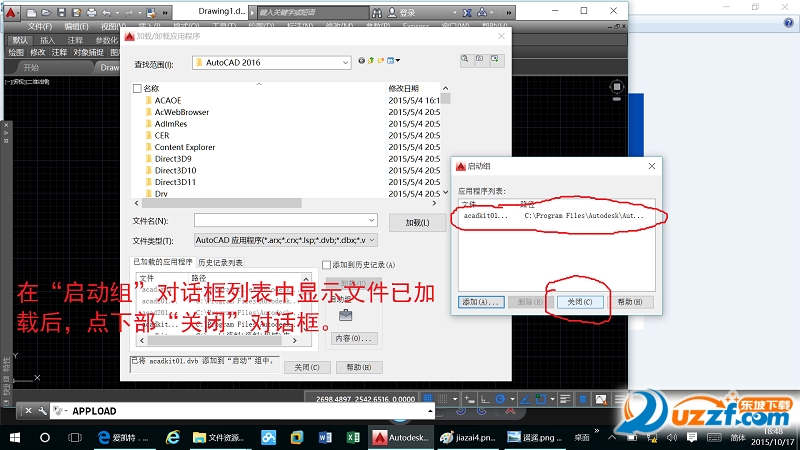The image size is (800, 450).
Task: Click the binoculars search icon in title bar
Action: tap(377, 12)
